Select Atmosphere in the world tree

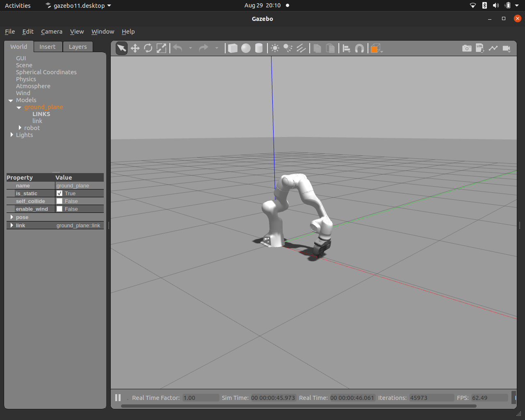(33, 86)
